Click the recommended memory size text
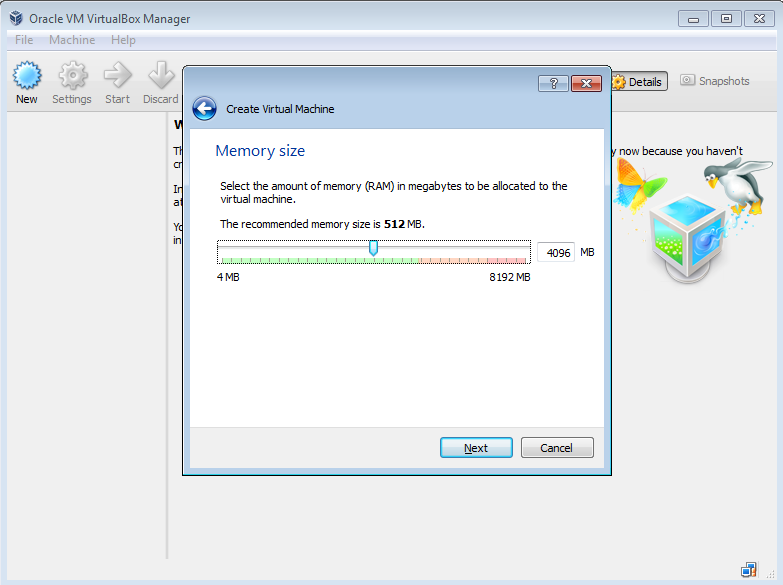Viewport: 783px width, 585px height. 322,224
